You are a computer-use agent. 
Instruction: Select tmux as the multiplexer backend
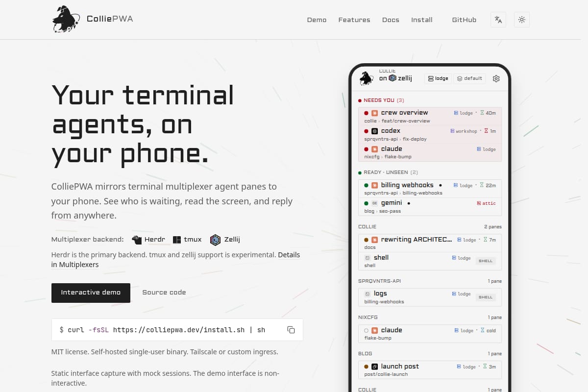point(187,240)
